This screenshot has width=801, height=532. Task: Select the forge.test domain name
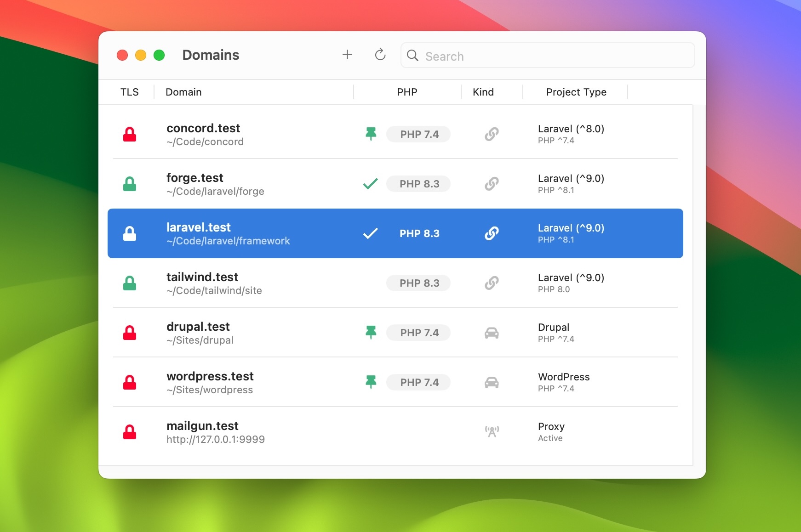point(195,178)
